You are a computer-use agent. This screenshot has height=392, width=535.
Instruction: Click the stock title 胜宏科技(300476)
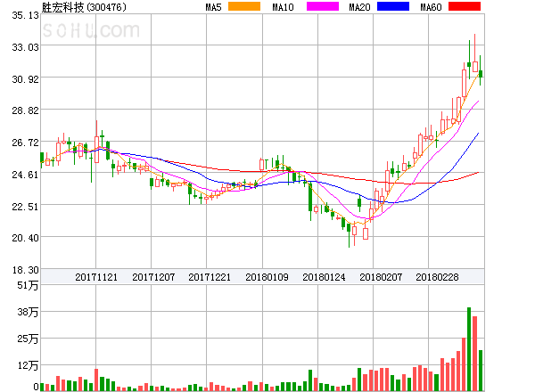[84, 7]
